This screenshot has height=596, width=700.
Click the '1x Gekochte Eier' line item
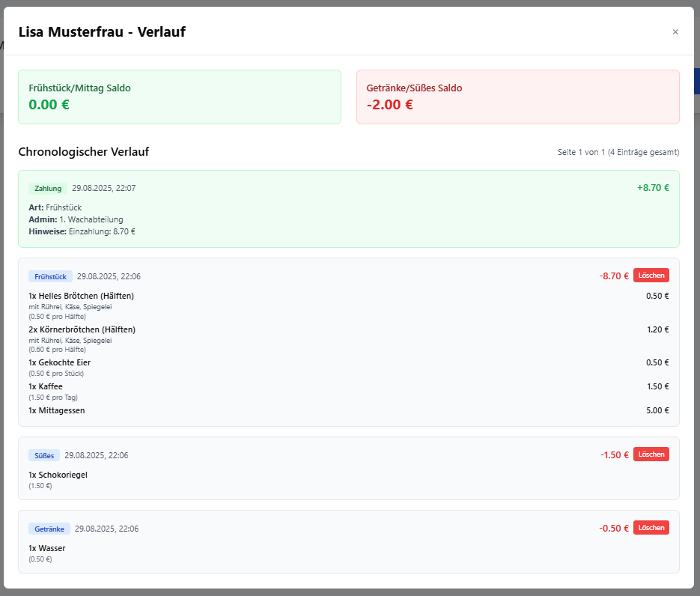(x=59, y=362)
